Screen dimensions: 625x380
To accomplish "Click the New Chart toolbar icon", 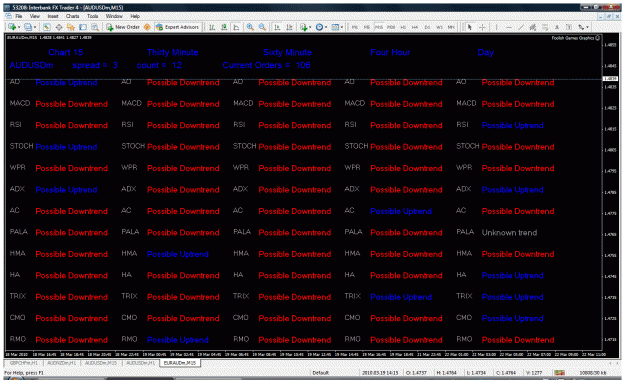I will [x=12, y=27].
